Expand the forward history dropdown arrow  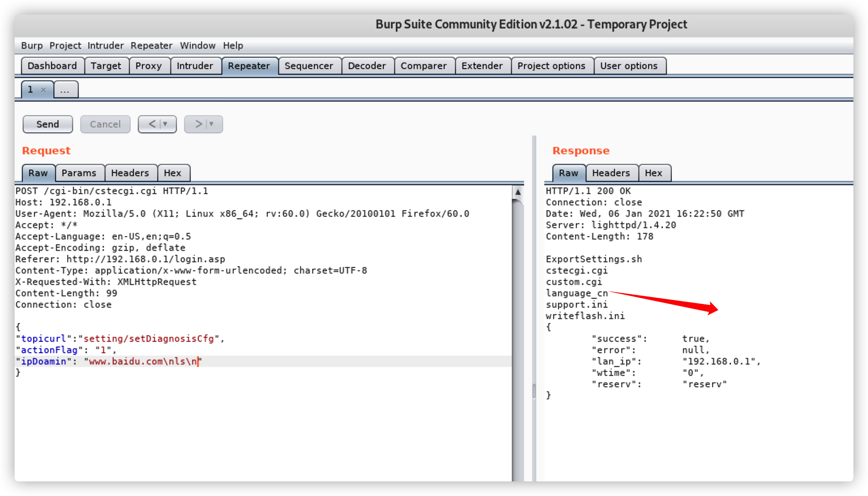click(211, 124)
